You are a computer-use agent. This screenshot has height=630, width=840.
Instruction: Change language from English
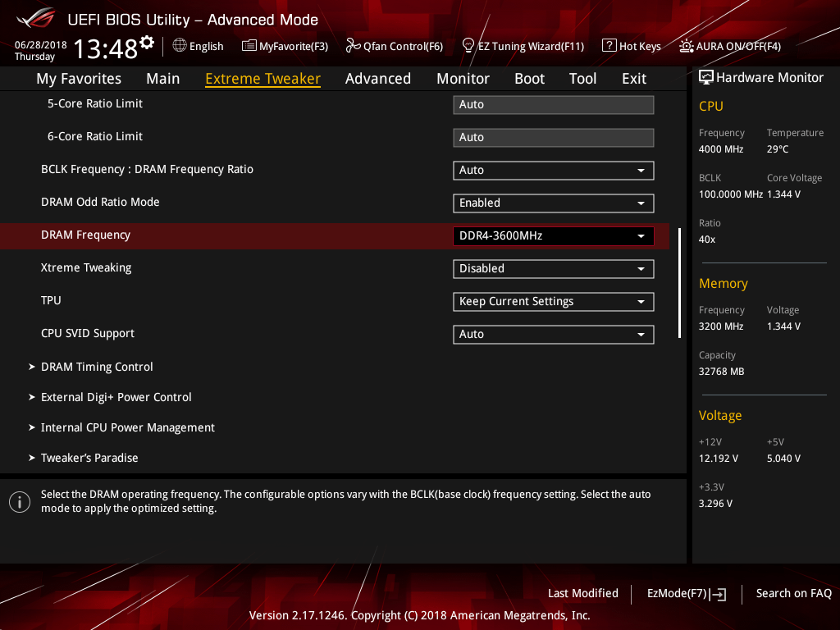[x=206, y=47]
